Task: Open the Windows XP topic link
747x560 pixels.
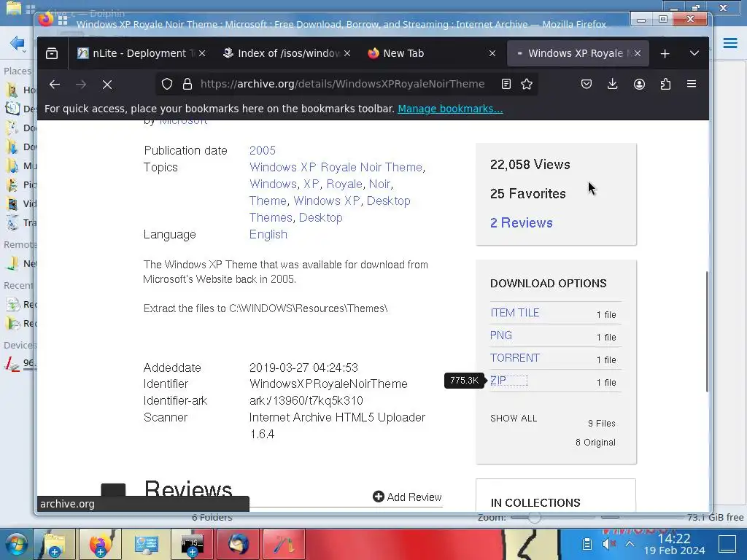Action: (326, 201)
